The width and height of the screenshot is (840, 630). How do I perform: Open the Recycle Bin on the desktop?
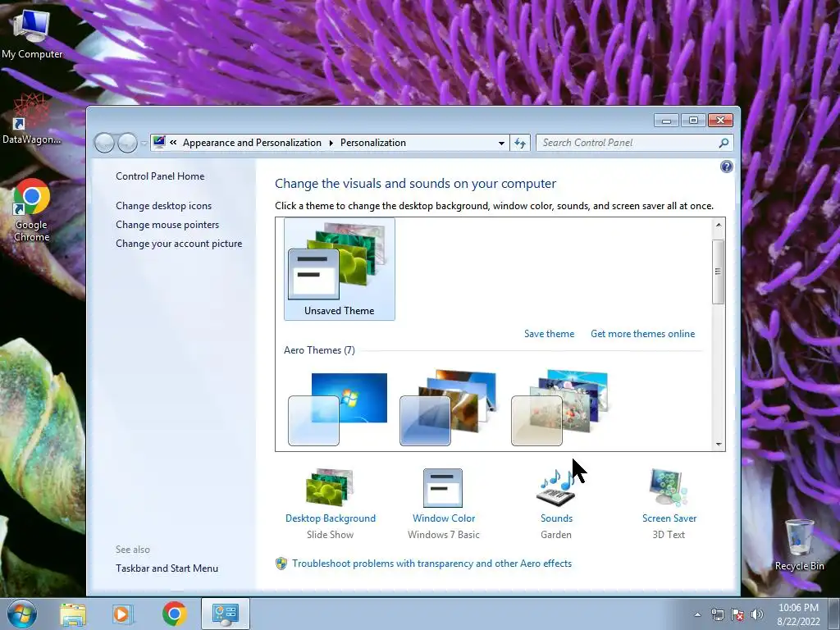pyautogui.click(x=799, y=545)
